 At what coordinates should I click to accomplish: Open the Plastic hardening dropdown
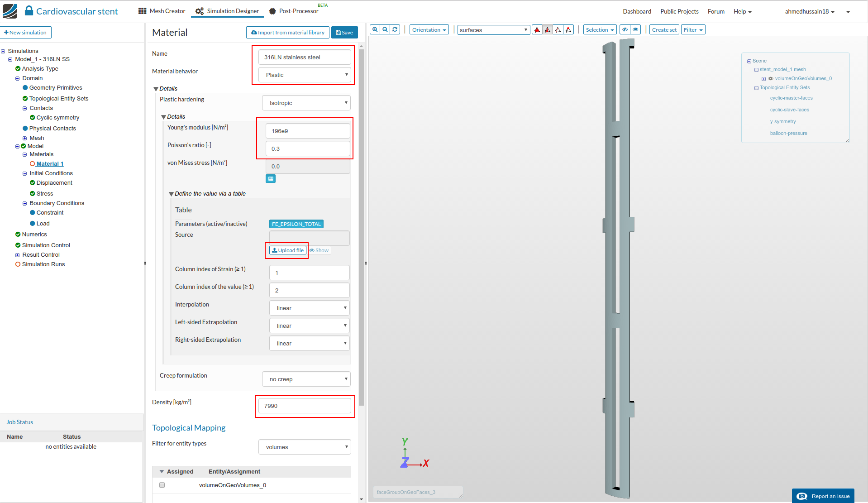coord(306,103)
